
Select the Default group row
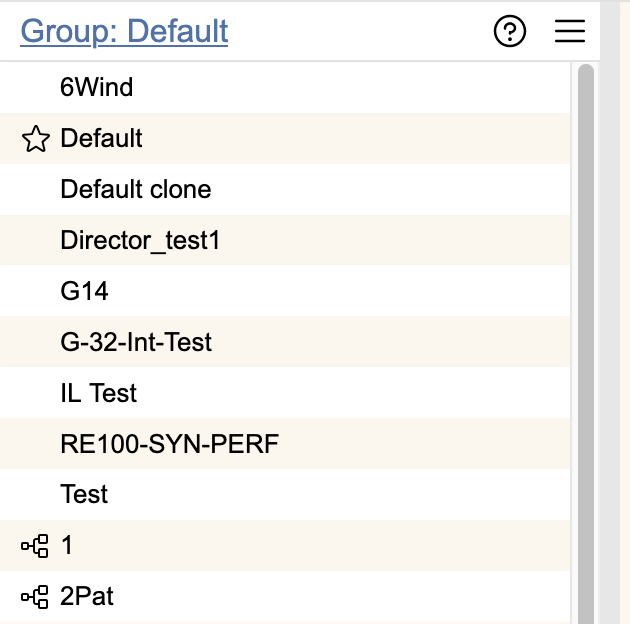tap(285, 139)
